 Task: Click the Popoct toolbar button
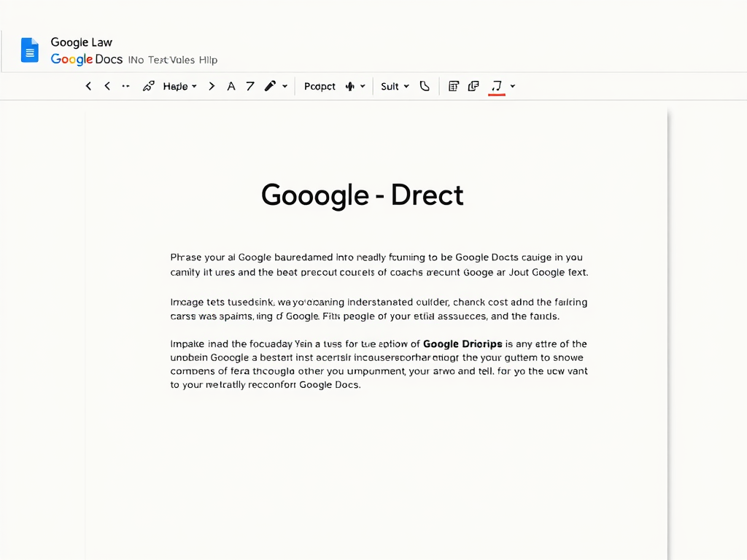(x=320, y=86)
